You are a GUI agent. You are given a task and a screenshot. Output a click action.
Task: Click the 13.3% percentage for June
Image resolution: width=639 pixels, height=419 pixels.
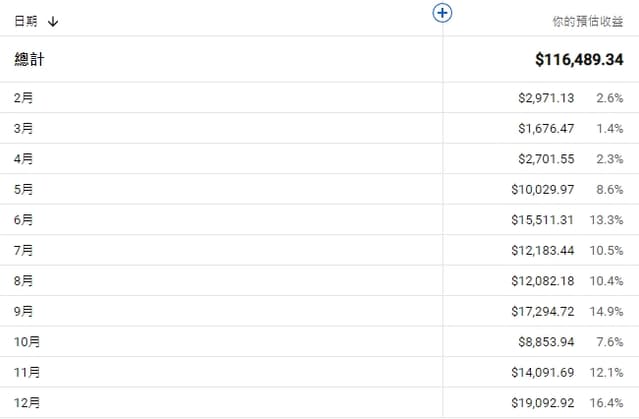pyautogui.click(x=608, y=219)
